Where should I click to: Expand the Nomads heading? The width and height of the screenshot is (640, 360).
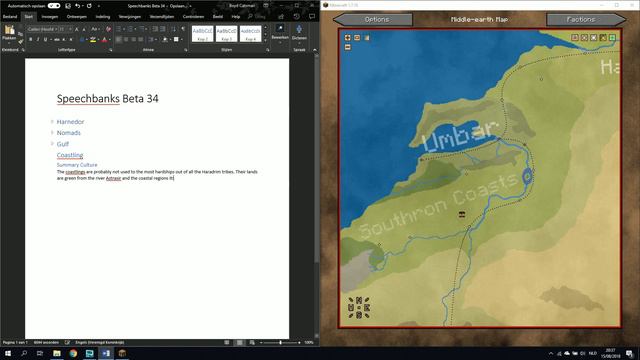tap(52, 133)
